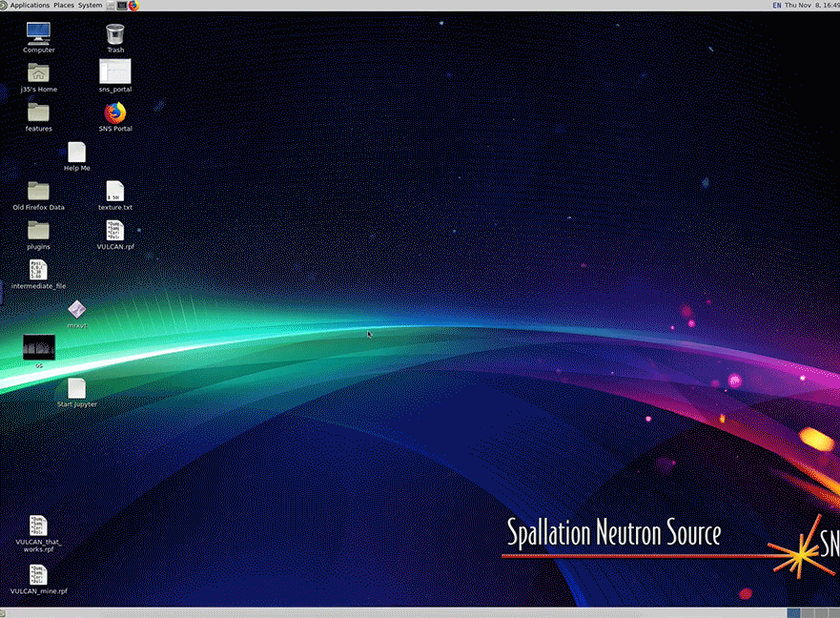Open the Trash icon on desktop
Viewport: 840px width, 618px height.
115,34
